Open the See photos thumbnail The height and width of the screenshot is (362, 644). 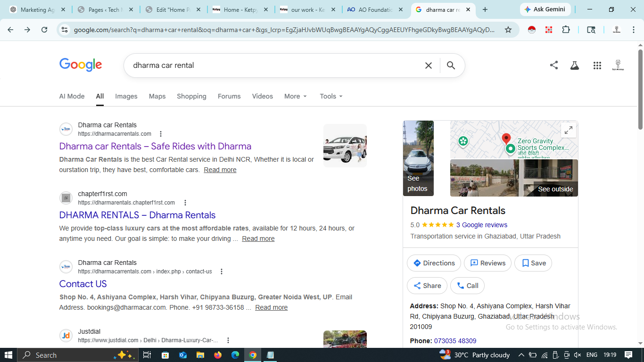[x=418, y=158]
